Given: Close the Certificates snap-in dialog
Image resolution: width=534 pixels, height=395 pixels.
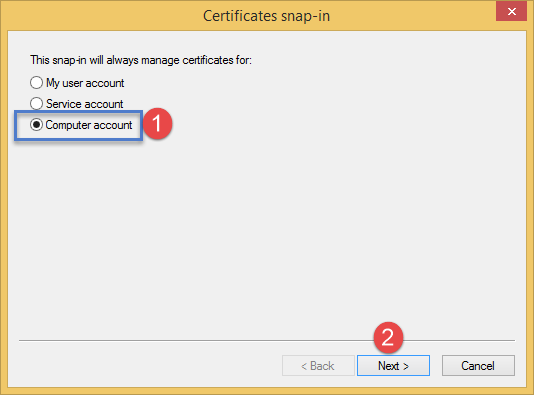Looking at the screenshot, I should click(x=512, y=11).
